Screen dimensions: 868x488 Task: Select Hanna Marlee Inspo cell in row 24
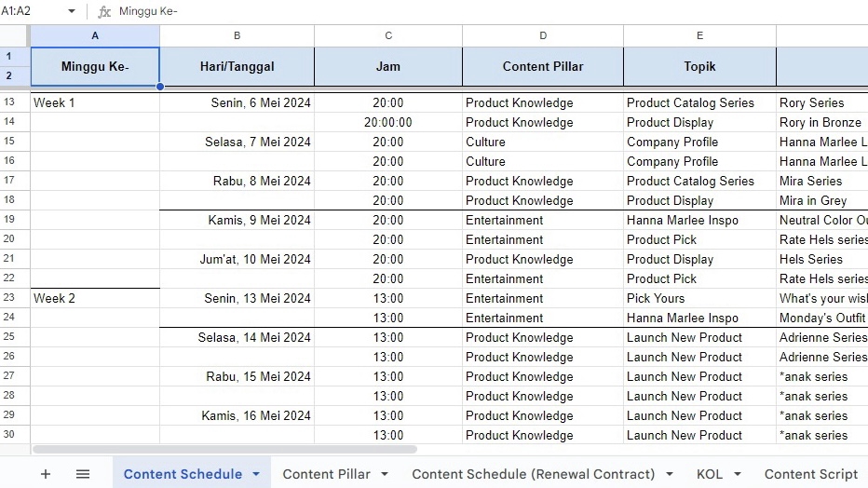click(x=699, y=318)
